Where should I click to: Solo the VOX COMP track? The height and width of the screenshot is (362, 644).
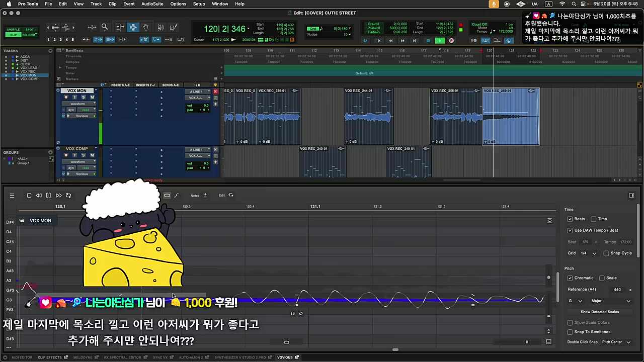click(x=84, y=155)
